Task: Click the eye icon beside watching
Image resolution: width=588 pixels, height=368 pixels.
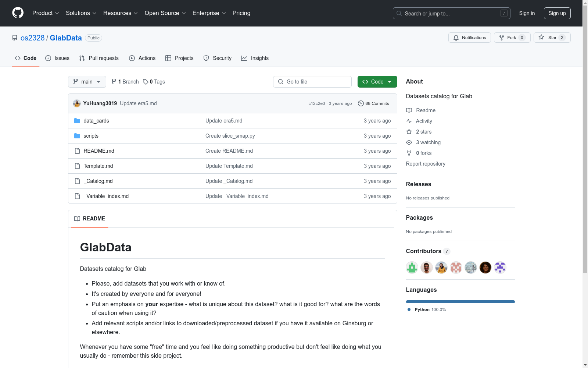Action: tap(409, 142)
